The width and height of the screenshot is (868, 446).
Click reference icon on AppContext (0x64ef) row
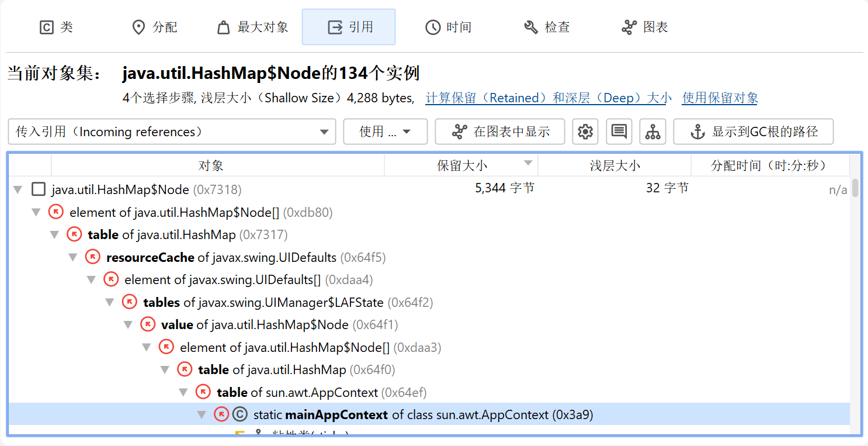(x=203, y=392)
